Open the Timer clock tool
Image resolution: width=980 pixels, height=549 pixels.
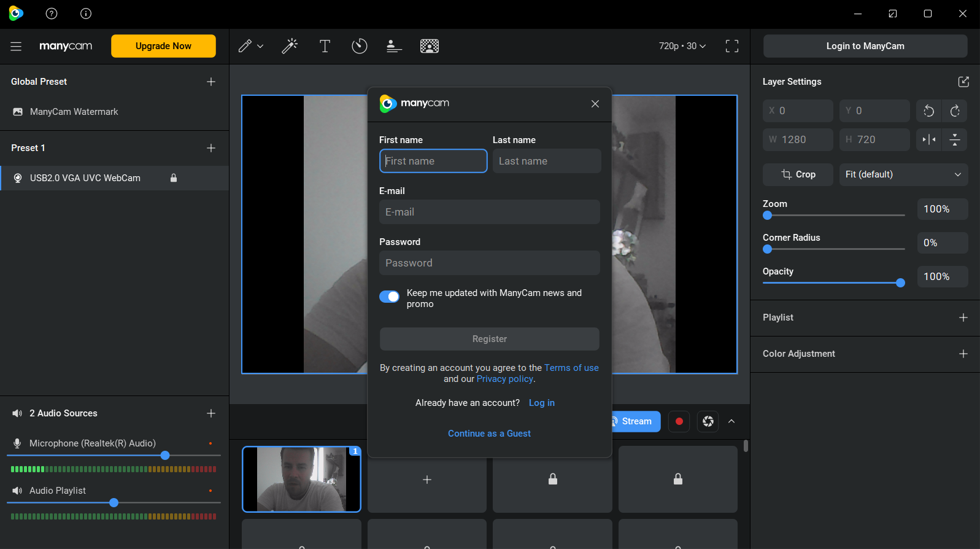[359, 46]
